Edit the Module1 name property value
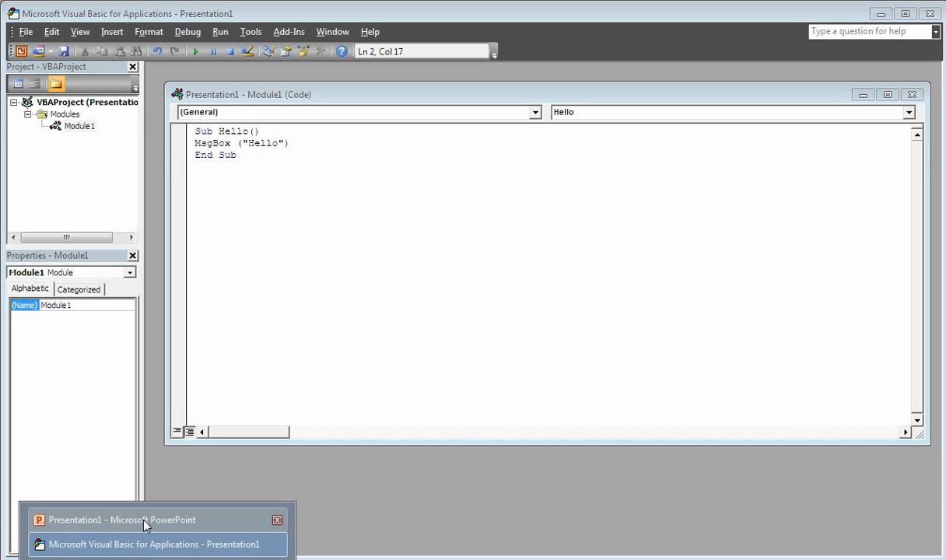 tap(87, 306)
